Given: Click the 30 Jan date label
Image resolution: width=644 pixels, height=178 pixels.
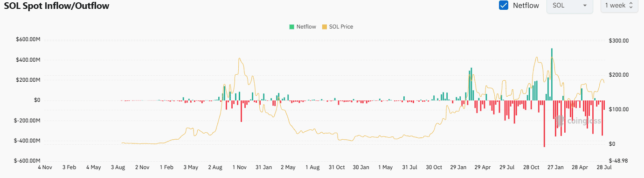Looking at the screenshot, I should click(x=360, y=167).
